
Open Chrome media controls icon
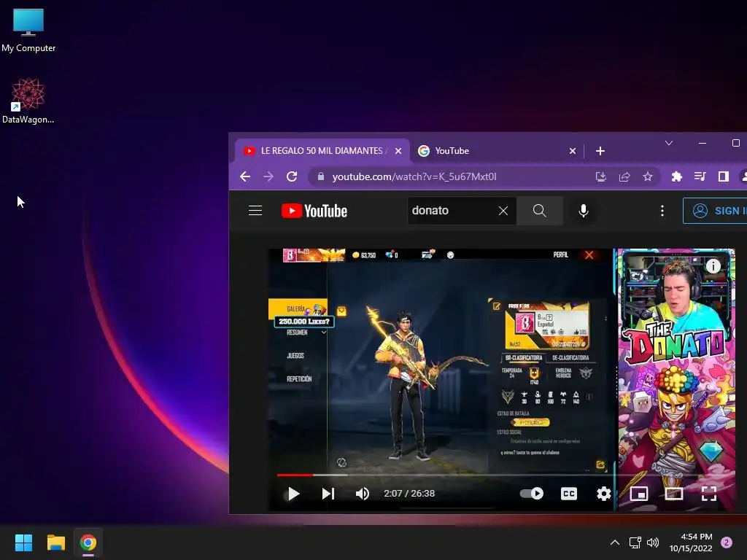point(700,176)
